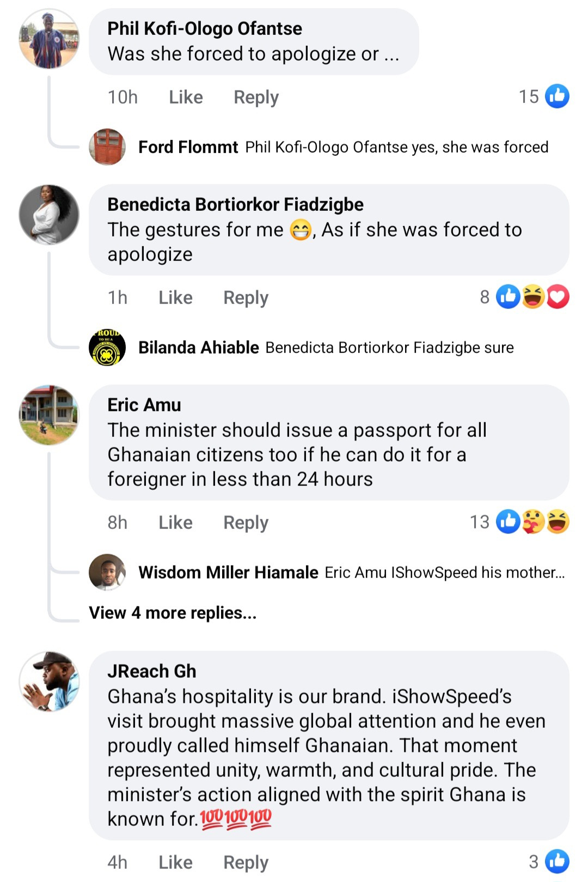Open reaction icons on Eric Amu's comment
Image resolution: width=588 pixels, height=882 pixels.
click(x=532, y=522)
